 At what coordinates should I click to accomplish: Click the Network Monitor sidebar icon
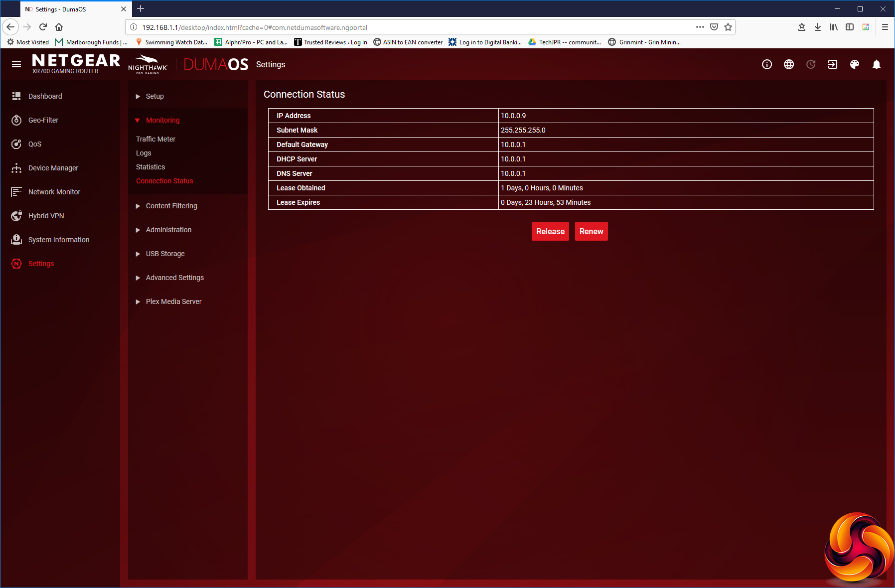coord(16,192)
